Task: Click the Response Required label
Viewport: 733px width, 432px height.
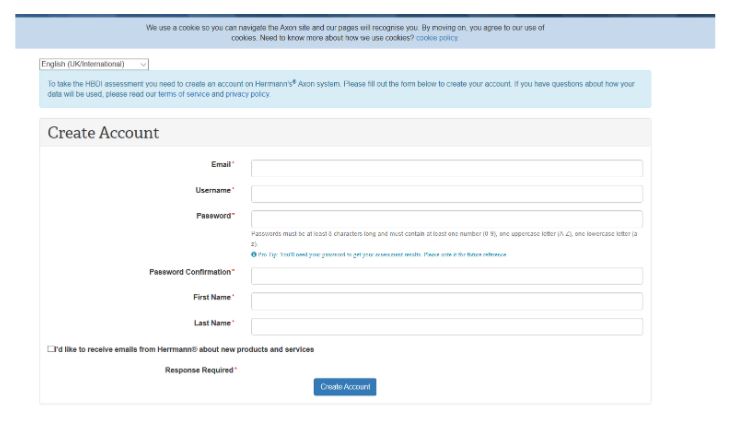Action: click(x=197, y=371)
